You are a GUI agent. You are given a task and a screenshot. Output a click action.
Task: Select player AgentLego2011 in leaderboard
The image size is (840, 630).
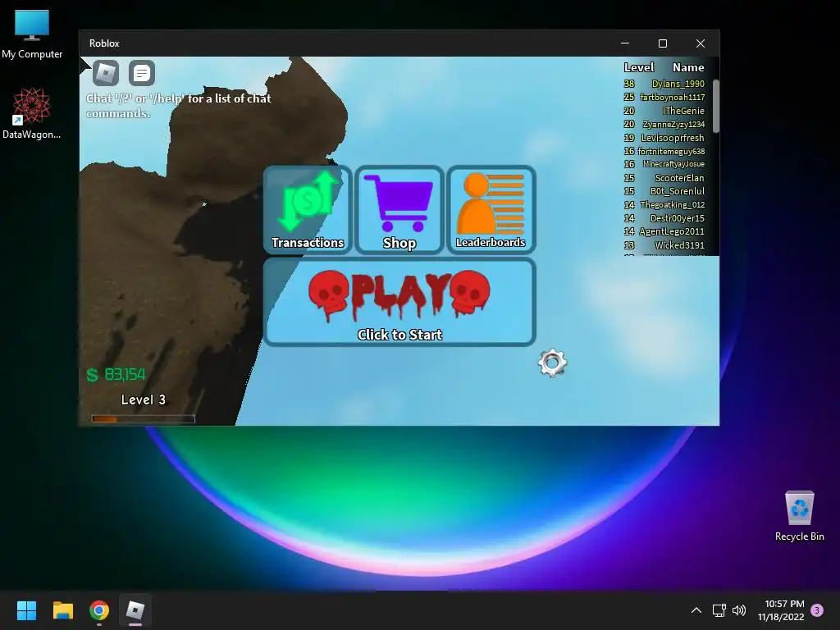tap(672, 231)
